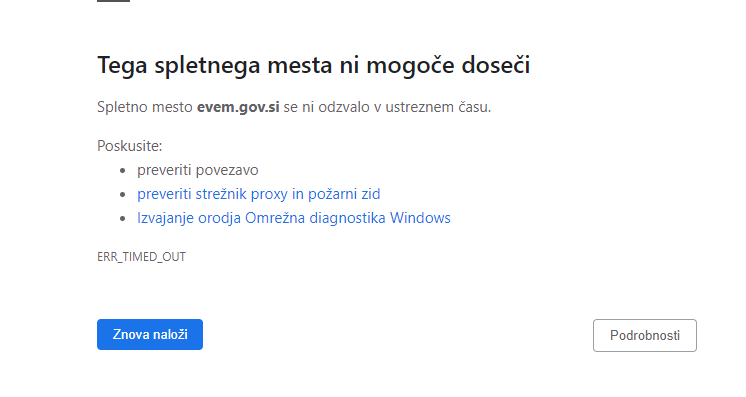
Task: Click the word Tega in heading
Action: tap(122, 66)
